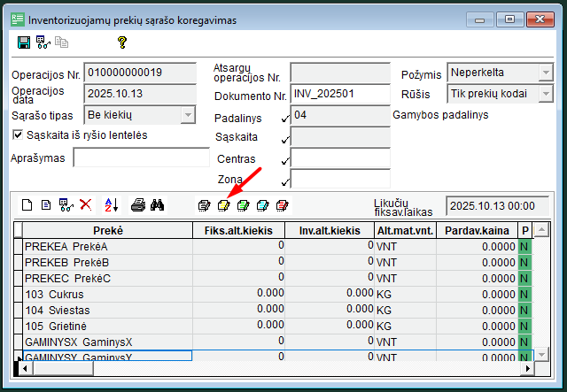Add a new blank row to list
Image resolution: width=567 pixels, height=392 pixels.
pos(27,205)
